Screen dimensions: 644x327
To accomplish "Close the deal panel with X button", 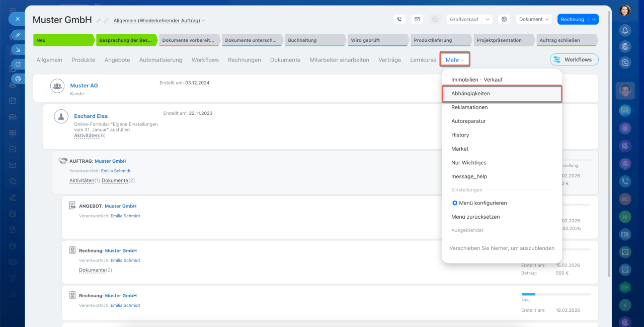I will point(17,19).
